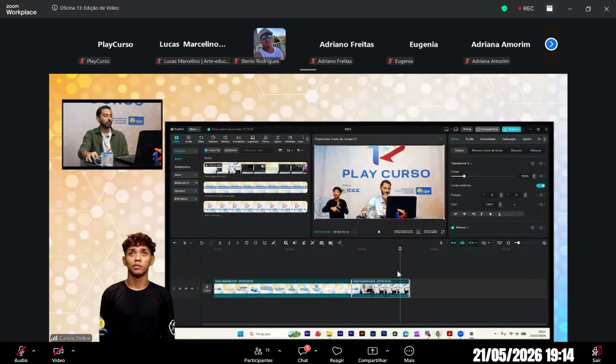Select Stenio Rodrigues' profile photo tile
Image resolution: width=616 pixels, height=364 pixels.
click(x=269, y=43)
